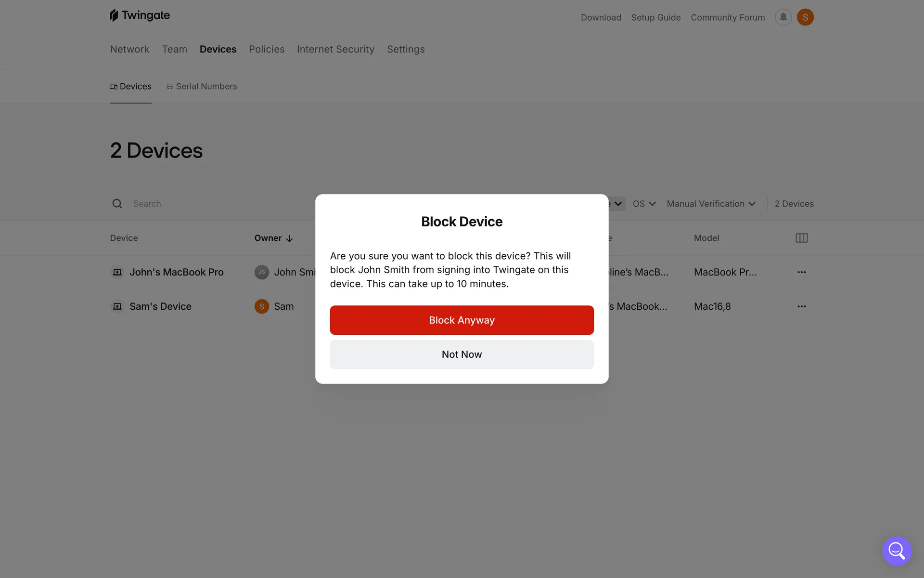
Task: Confirm with Block Anyway button
Action: pyautogui.click(x=462, y=320)
